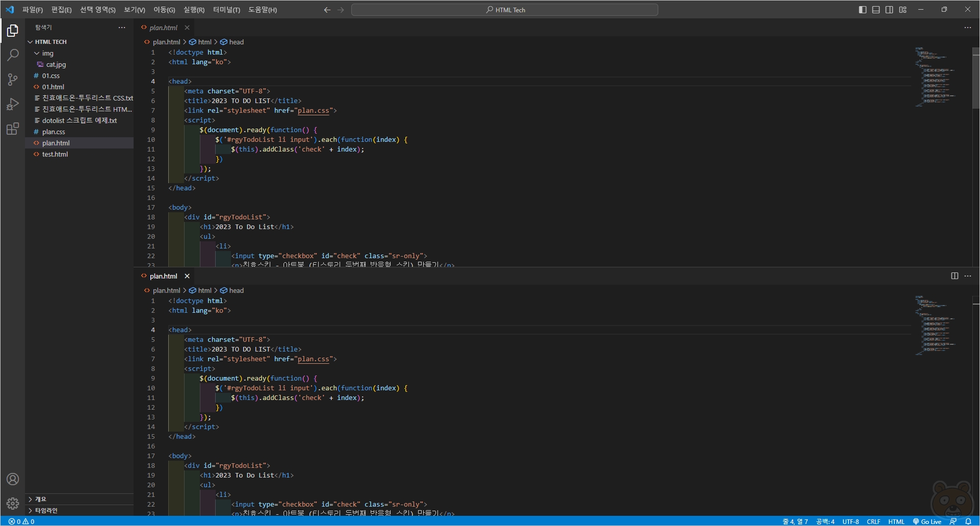Open the 보기(V) menu

135,10
